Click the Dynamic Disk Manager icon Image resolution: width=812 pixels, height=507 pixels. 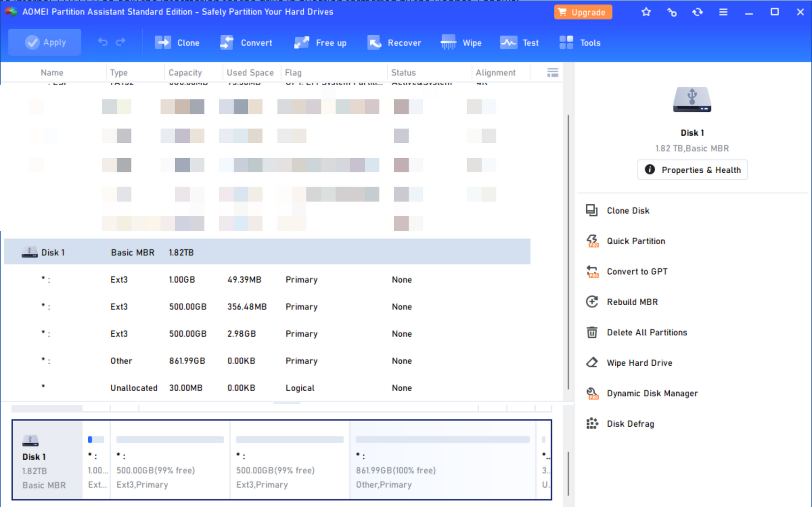pos(592,393)
